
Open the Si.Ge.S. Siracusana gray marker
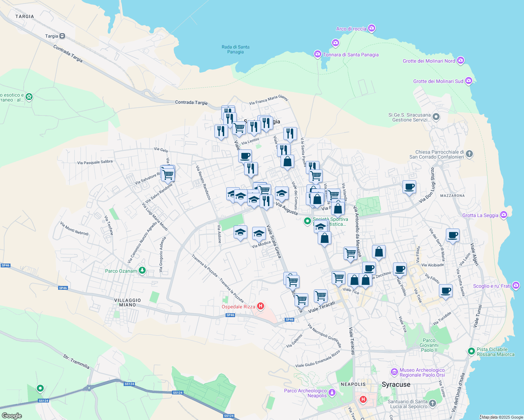point(436,117)
